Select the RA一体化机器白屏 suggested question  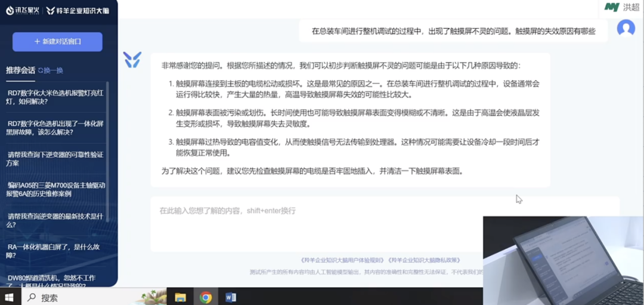(x=55, y=251)
